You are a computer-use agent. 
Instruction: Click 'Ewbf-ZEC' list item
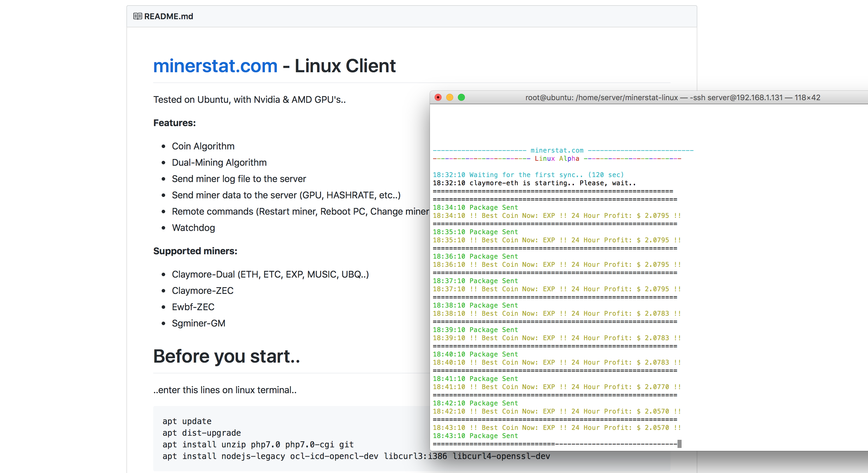[193, 307]
